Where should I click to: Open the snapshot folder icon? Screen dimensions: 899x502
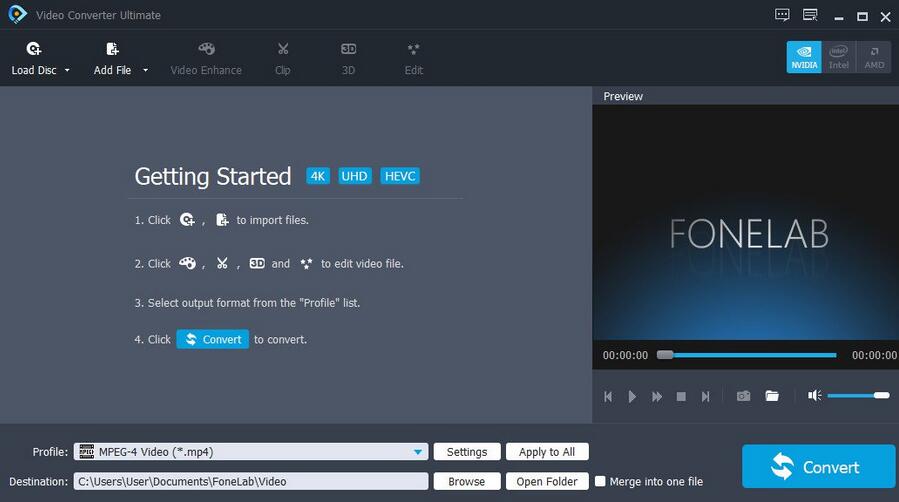[x=772, y=396]
